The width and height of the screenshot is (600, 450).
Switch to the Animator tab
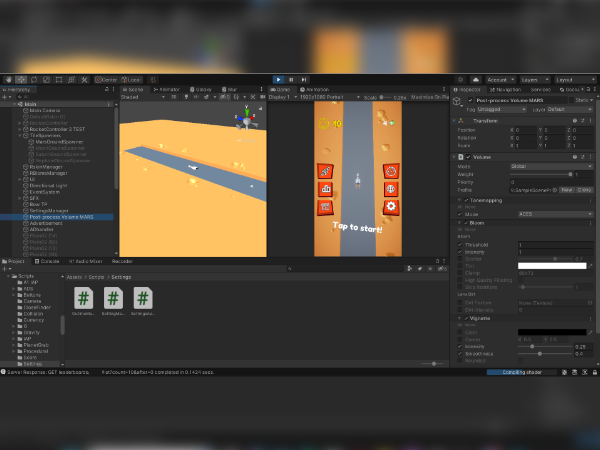click(167, 90)
